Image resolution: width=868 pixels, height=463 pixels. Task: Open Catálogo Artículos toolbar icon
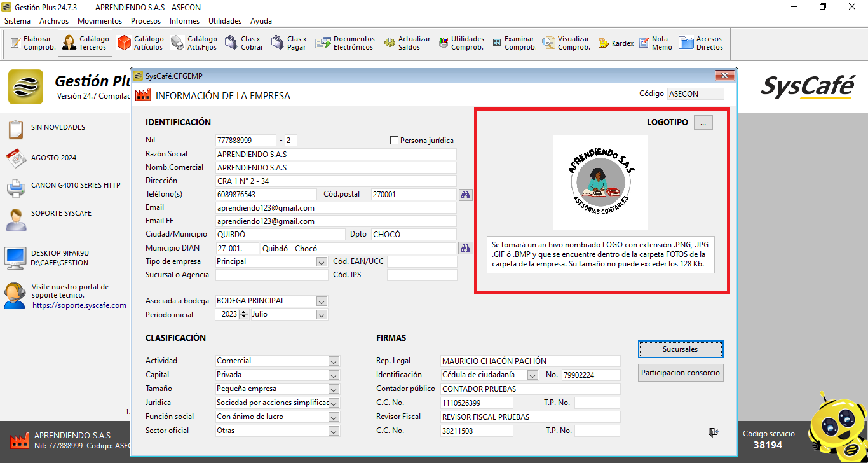pos(140,43)
